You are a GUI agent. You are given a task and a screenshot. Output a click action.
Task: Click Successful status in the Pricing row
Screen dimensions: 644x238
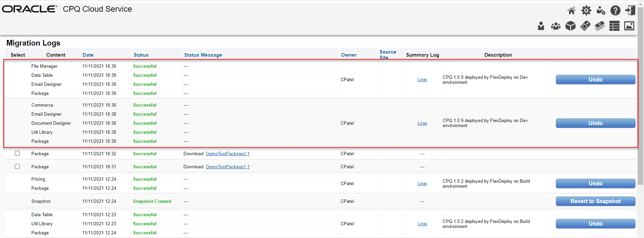(x=145, y=179)
